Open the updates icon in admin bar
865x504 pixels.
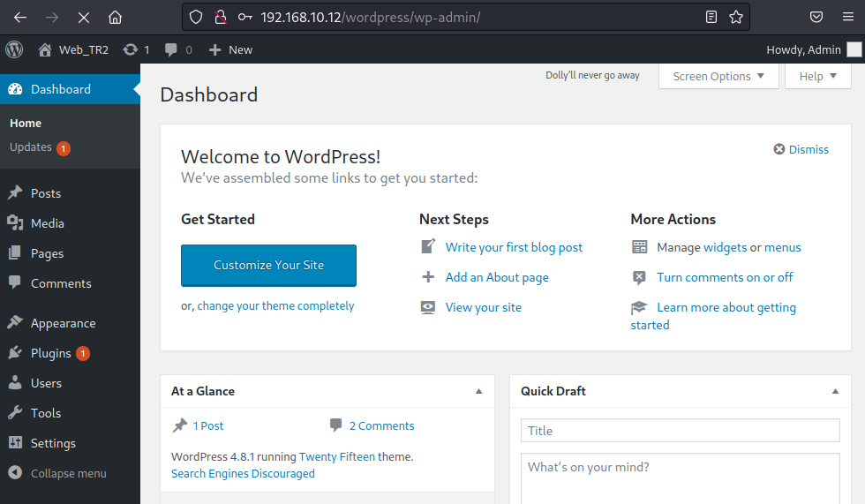pos(132,49)
